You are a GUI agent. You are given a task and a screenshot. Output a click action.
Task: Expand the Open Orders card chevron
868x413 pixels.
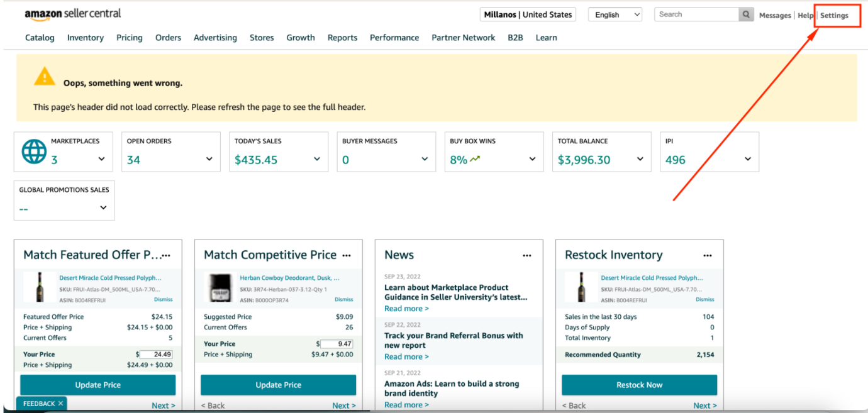click(x=209, y=159)
